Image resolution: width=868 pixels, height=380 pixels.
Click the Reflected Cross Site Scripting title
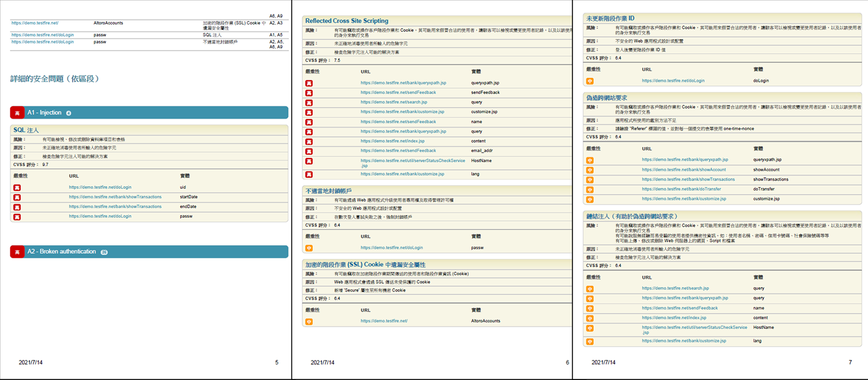[347, 21]
